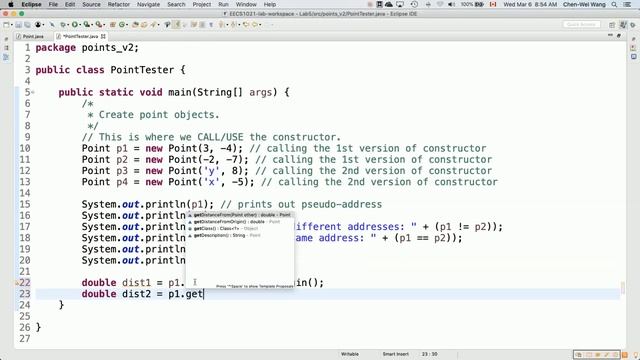Click the Open Type toolbar icon
Image resolution: width=640 pixels, height=360 pixels.
(136, 25)
